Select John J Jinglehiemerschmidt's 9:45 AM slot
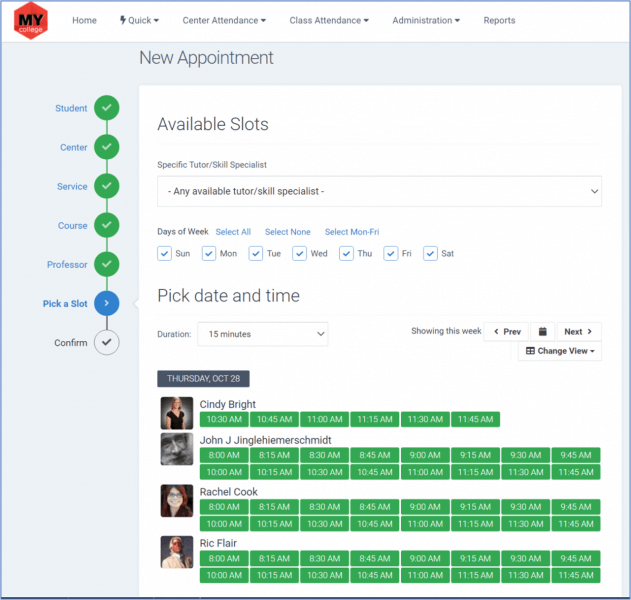Image resolution: width=631 pixels, height=600 pixels. tap(576, 455)
